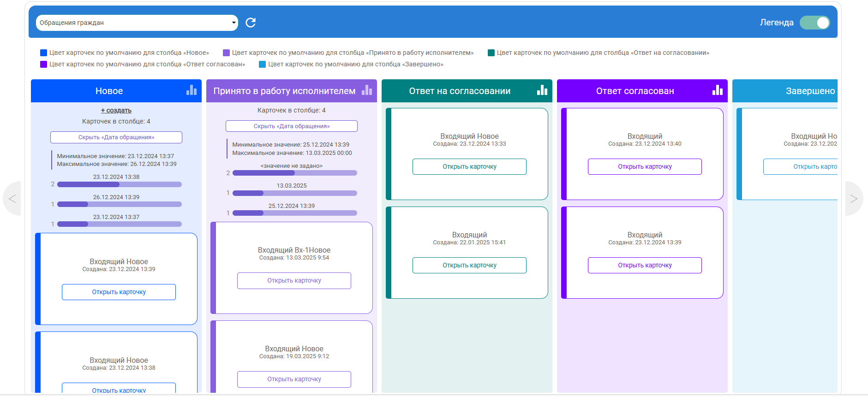The image size is (868, 396).
Task: Click chart icon in Принято в работу header
Action: click(x=367, y=90)
